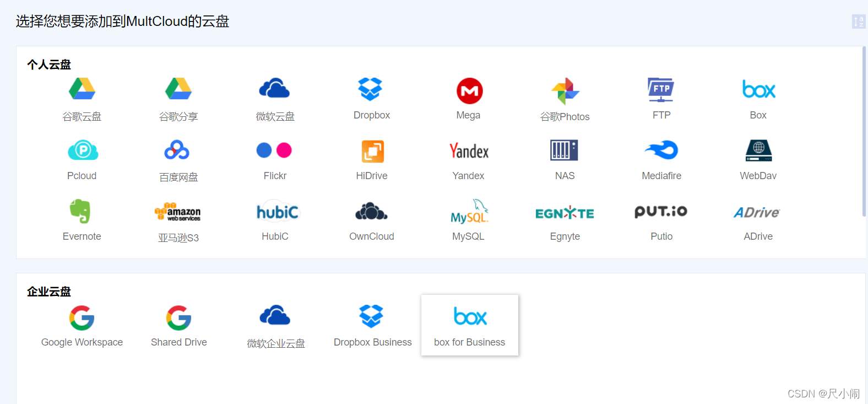Click the cloud list vertical scrollbar

point(864,131)
